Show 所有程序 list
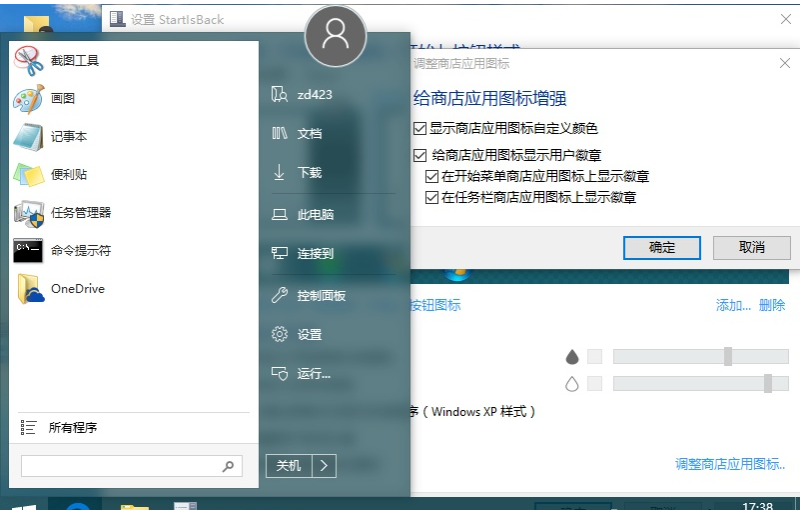The image size is (812, 510). [x=72, y=427]
